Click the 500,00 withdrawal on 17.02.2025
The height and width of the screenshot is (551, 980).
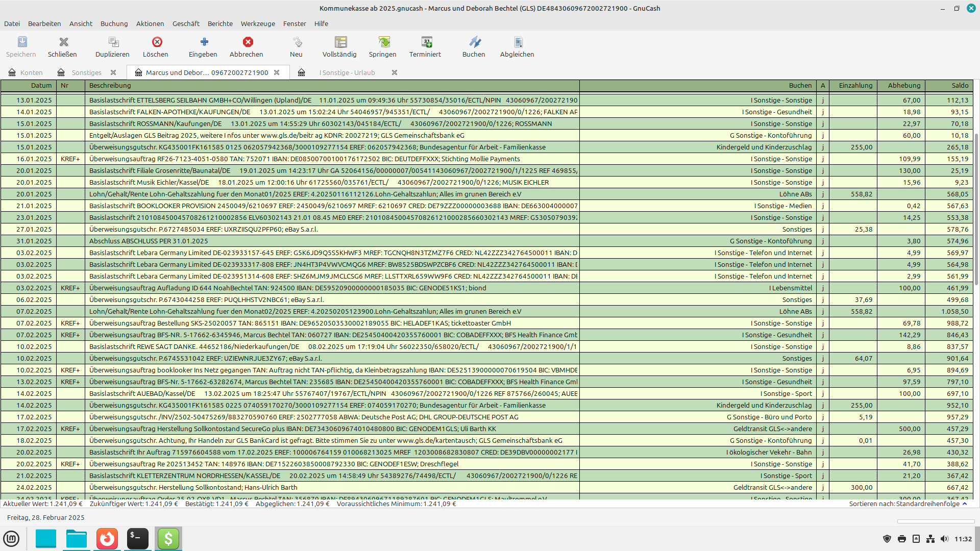click(x=910, y=429)
